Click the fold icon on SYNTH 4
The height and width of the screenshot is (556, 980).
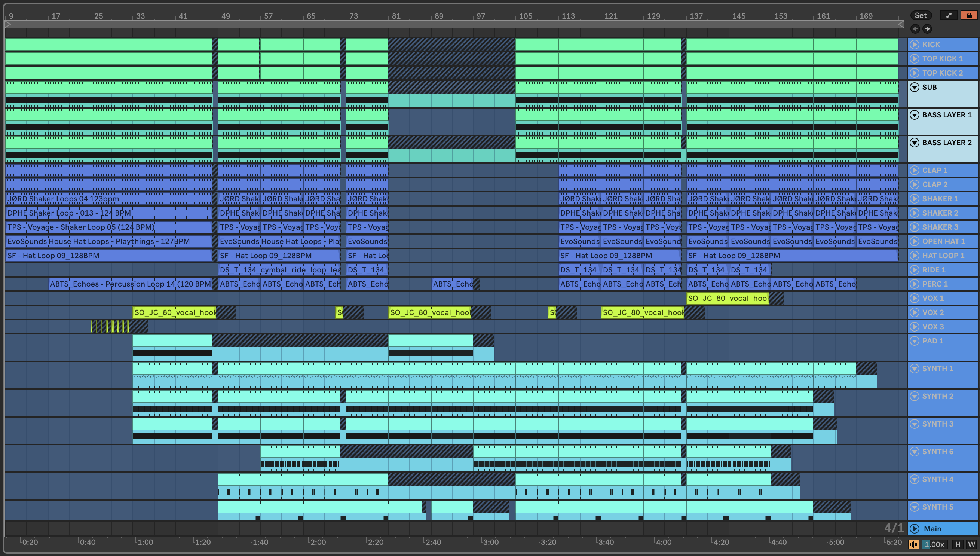click(x=914, y=479)
